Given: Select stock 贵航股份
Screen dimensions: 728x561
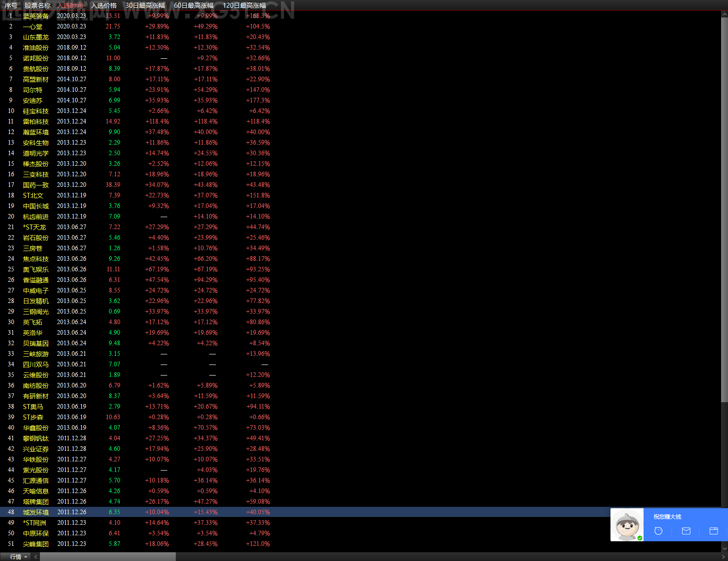Looking at the screenshot, I should [36, 69].
